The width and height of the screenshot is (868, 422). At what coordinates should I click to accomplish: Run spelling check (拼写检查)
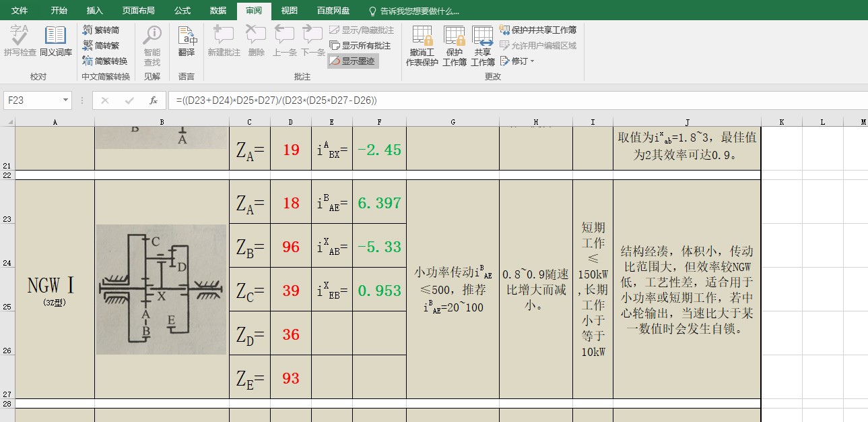coord(20,40)
